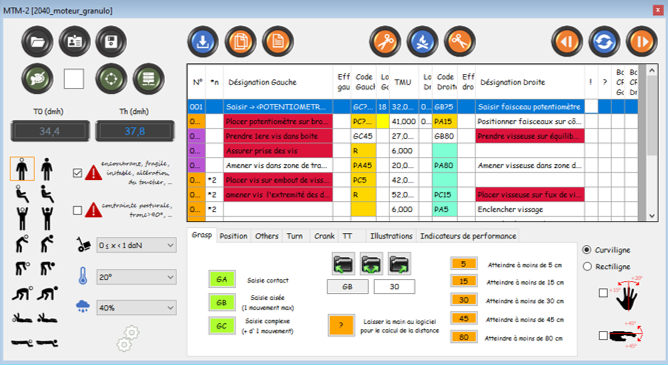Click the blue download arrow button
The image size is (668, 365).
tap(203, 42)
